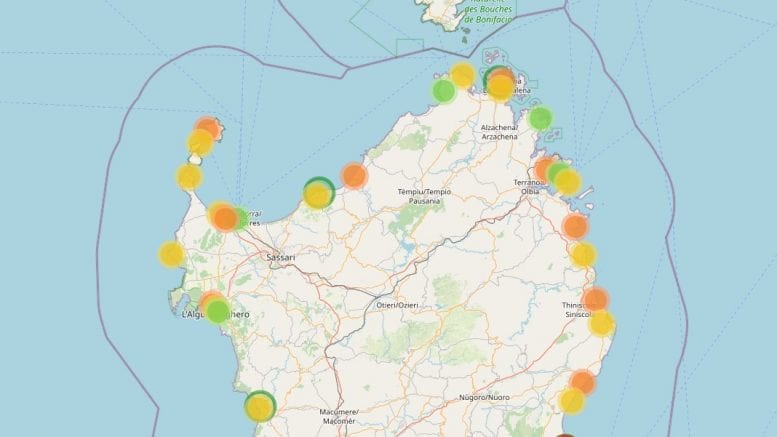
Task: Open the yellow marker east of Olbia
Action: point(567,182)
